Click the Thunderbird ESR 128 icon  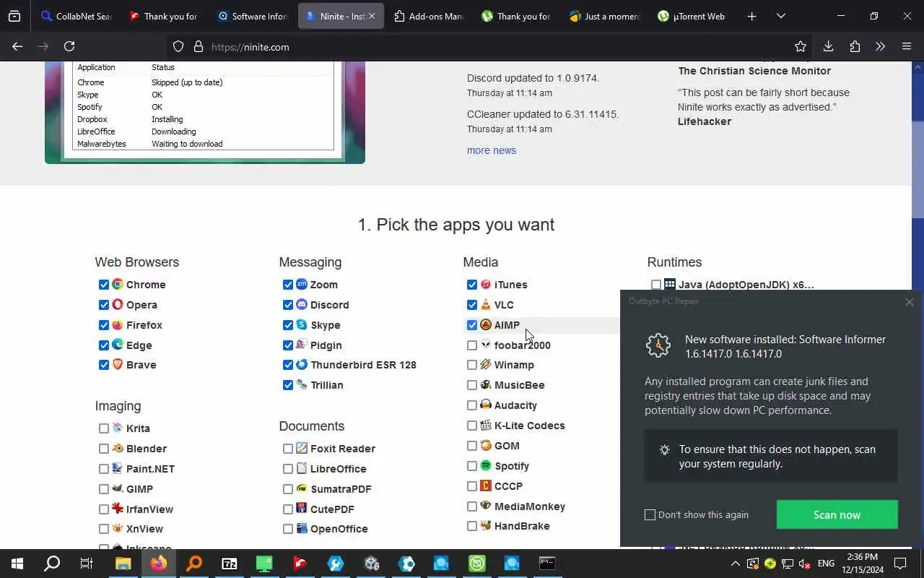[302, 365]
